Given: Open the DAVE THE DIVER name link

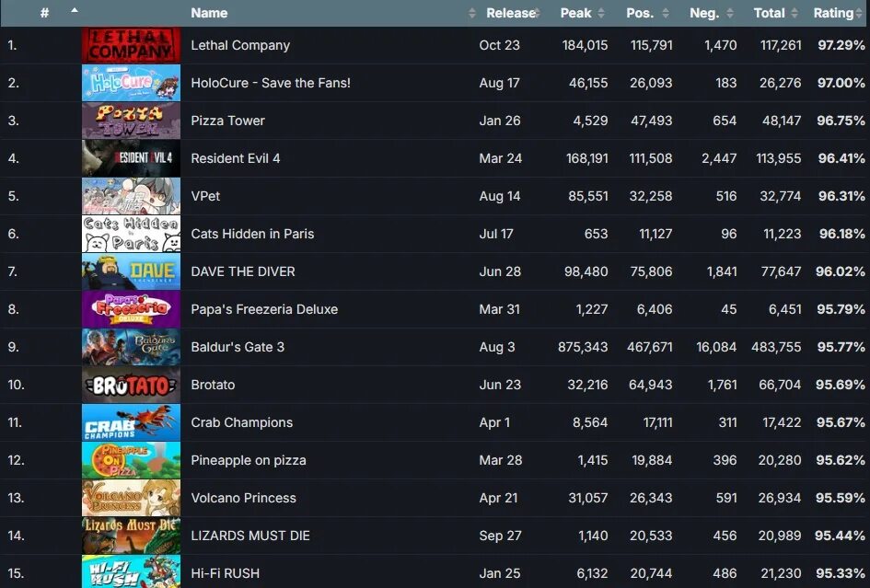Looking at the screenshot, I should click(x=243, y=271).
